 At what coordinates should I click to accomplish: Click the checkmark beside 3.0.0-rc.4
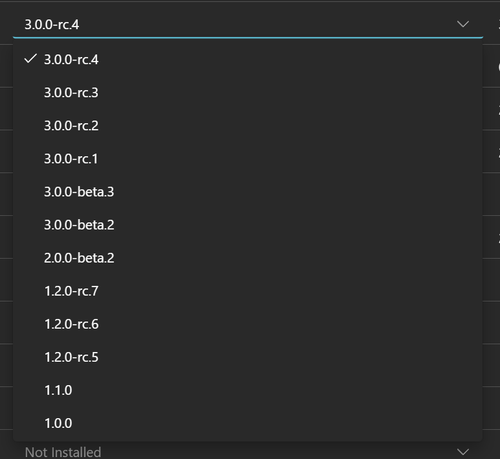pos(30,59)
